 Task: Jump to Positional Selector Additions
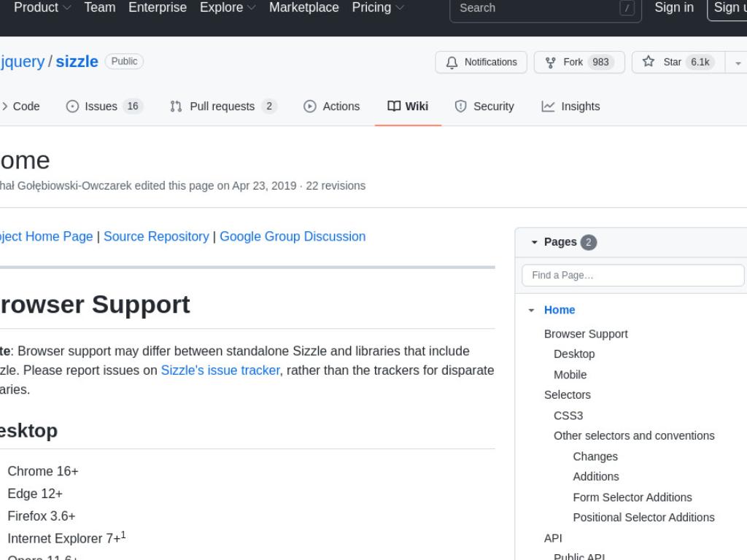643,517
